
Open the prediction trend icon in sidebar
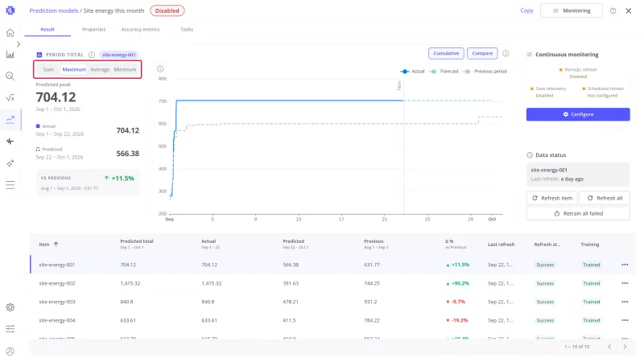[10, 119]
